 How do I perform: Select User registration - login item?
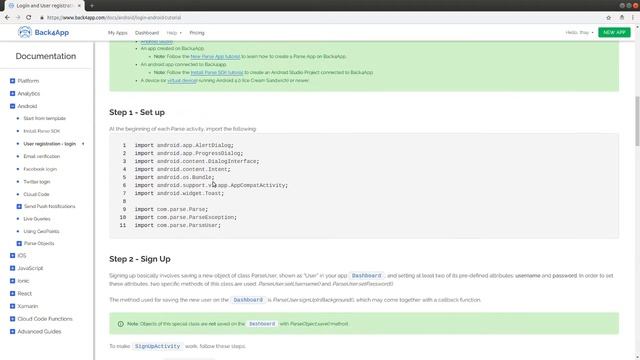pyautogui.click(x=49, y=144)
